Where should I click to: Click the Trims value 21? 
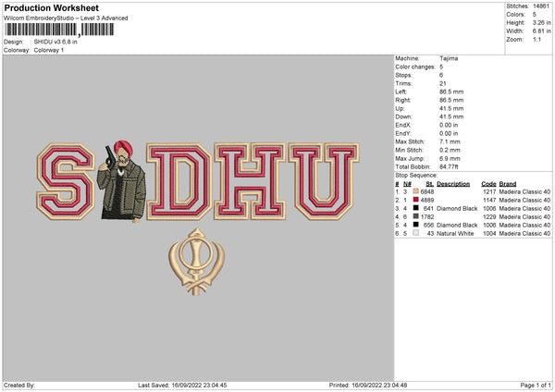click(443, 83)
